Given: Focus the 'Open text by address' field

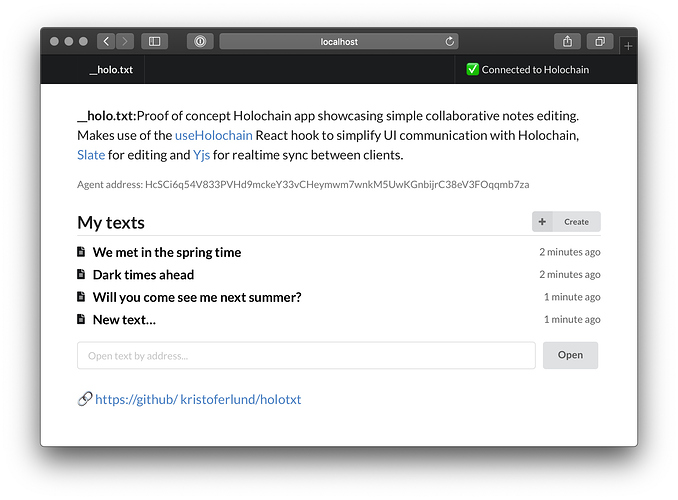Looking at the screenshot, I should tap(306, 356).
